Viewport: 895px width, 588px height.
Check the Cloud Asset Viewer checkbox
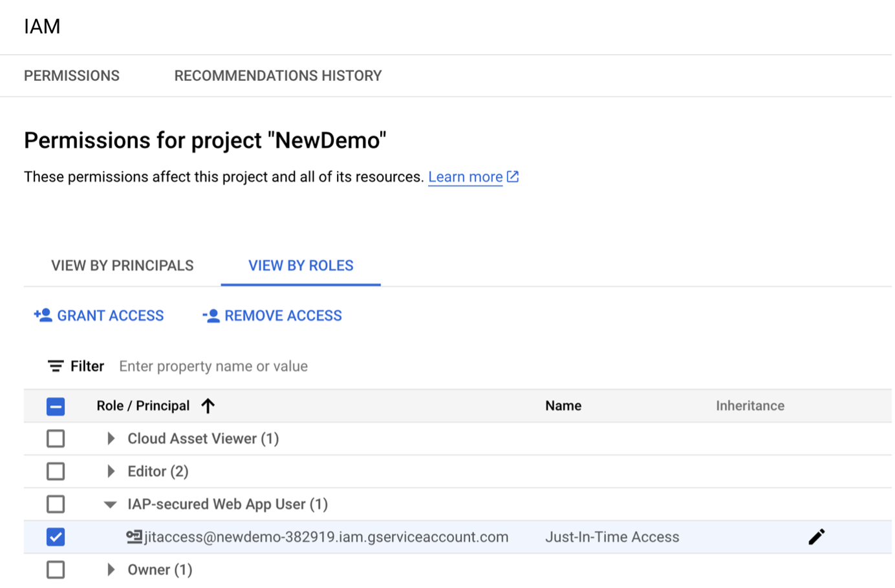56,439
